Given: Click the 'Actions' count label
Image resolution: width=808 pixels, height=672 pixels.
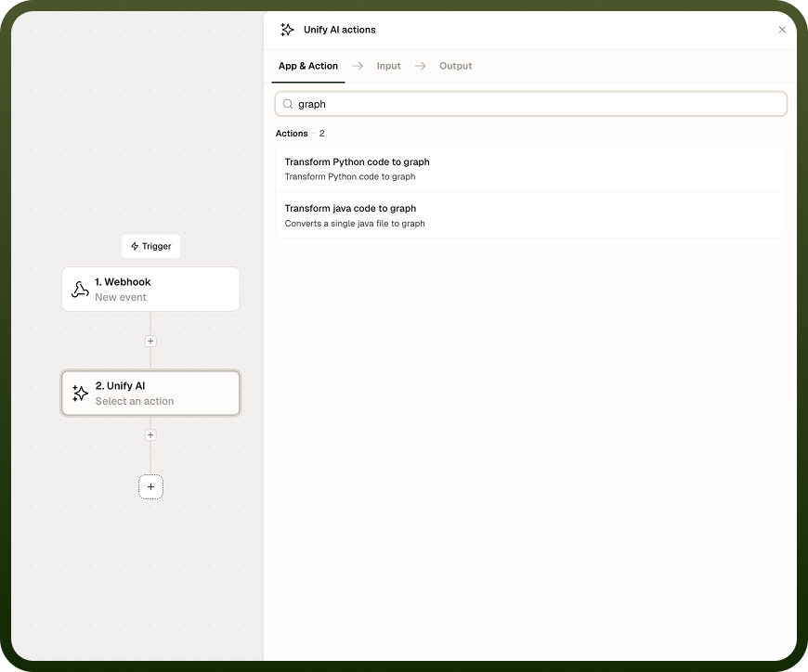Looking at the screenshot, I should [x=300, y=134].
